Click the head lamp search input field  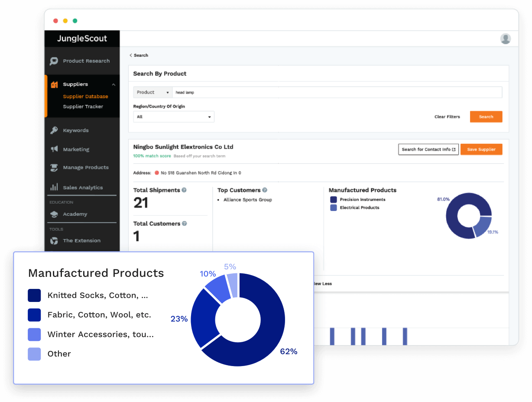pos(337,92)
